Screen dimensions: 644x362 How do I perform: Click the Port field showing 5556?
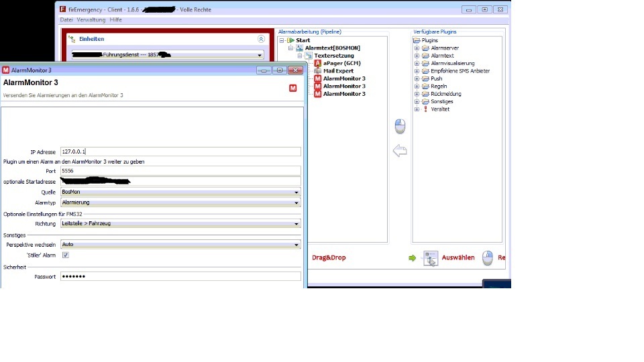[180, 171]
